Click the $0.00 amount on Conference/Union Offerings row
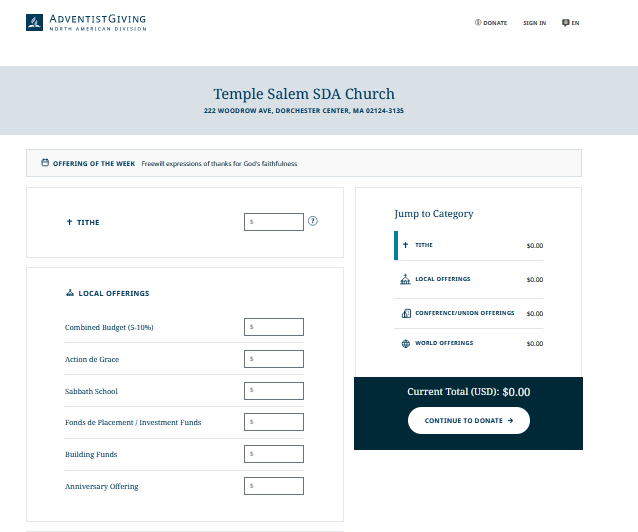Screen dimensions: 638x532 pyautogui.click(x=535, y=313)
